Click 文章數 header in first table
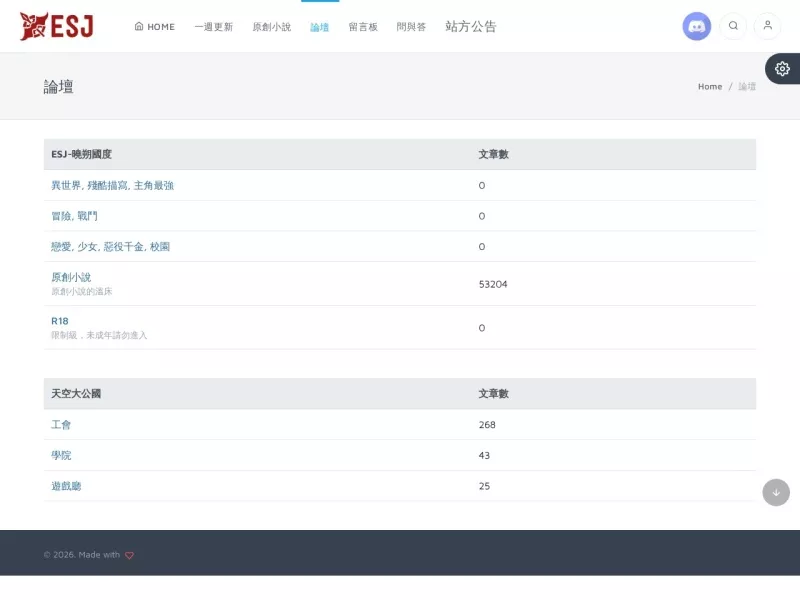The image size is (800, 600). click(x=493, y=154)
